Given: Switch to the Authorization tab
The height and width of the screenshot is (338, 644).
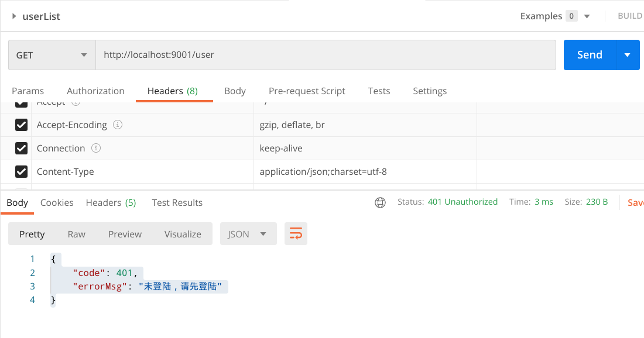Looking at the screenshot, I should click(x=95, y=91).
